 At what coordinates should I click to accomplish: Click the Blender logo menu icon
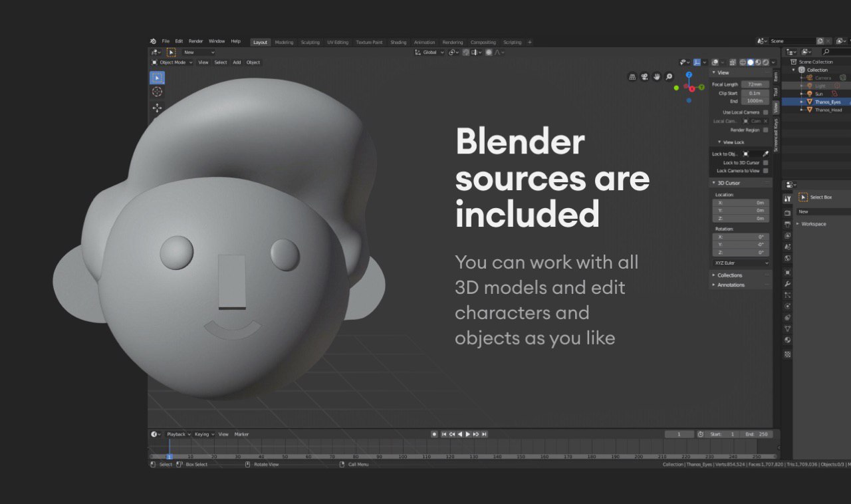(153, 41)
